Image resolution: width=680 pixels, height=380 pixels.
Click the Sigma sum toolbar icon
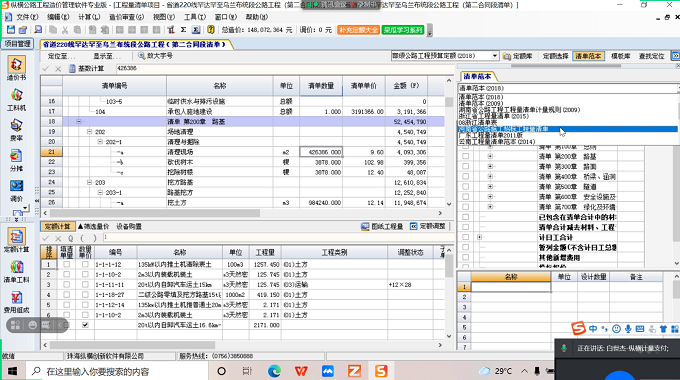pos(183,29)
